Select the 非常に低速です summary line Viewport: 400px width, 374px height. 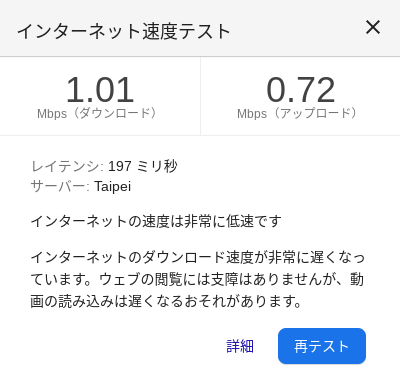click(x=156, y=221)
